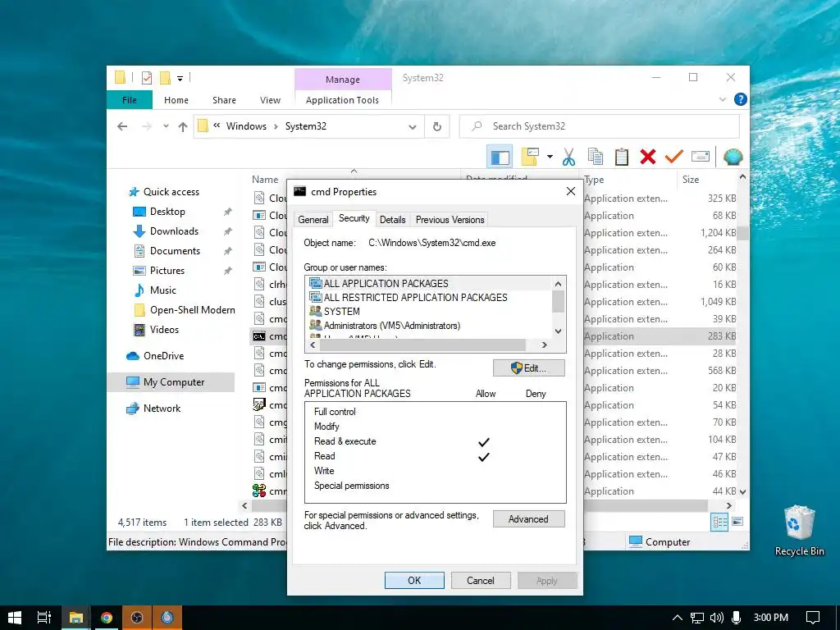Select OneDrive in navigation pane

[x=163, y=356]
